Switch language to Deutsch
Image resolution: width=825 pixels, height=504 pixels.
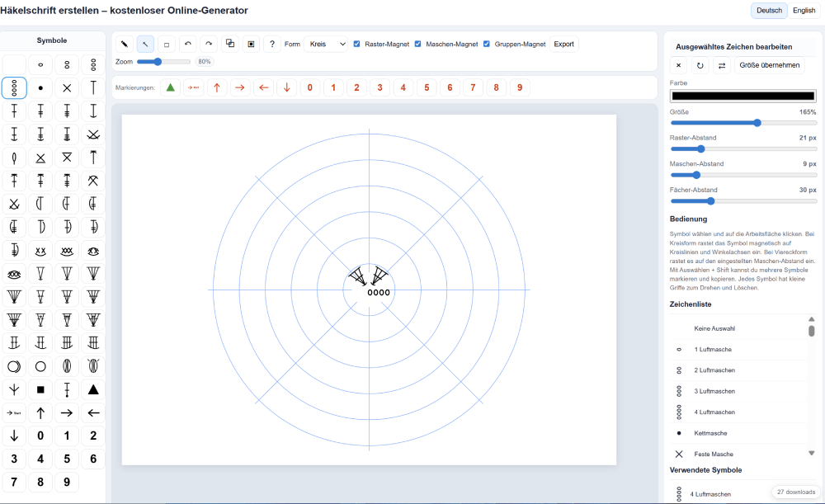[x=769, y=11]
